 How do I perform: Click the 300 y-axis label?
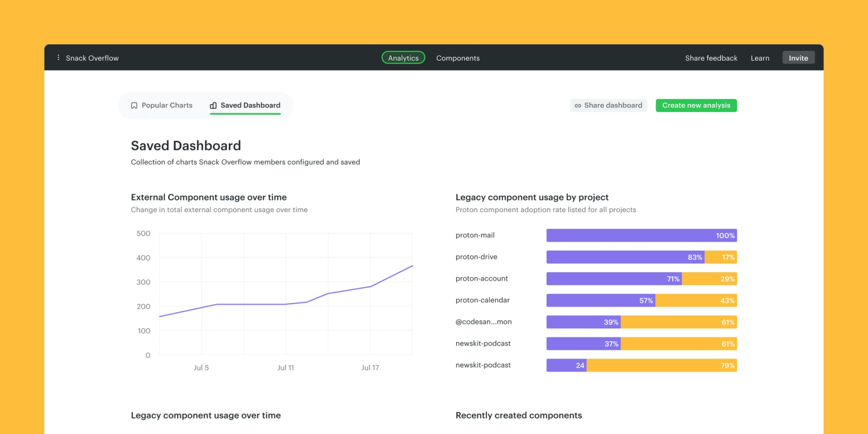click(x=143, y=282)
